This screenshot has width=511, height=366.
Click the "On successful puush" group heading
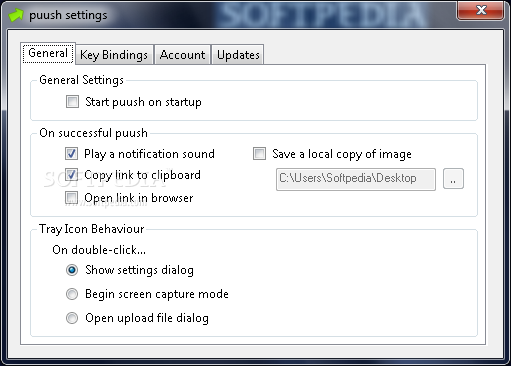click(x=93, y=133)
